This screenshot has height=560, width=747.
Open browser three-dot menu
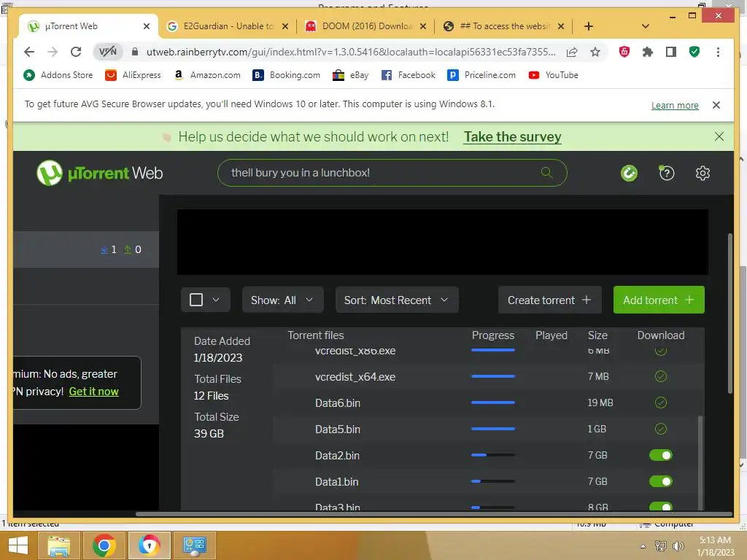tap(718, 52)
